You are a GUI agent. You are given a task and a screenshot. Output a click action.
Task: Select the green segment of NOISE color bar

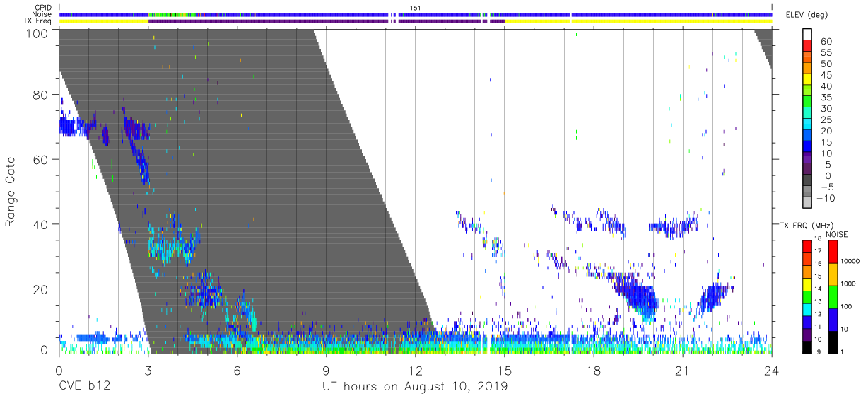pyautogui.click(x=833, y=297)
